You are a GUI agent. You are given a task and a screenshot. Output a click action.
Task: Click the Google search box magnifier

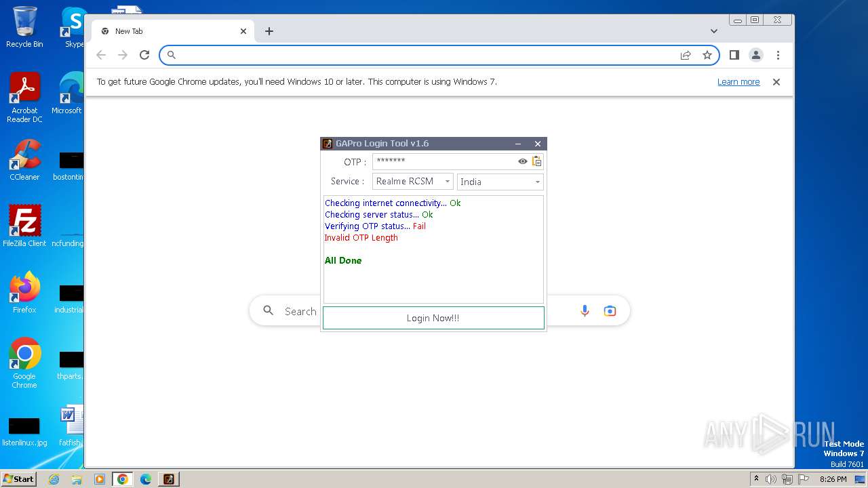pos(269,310)
